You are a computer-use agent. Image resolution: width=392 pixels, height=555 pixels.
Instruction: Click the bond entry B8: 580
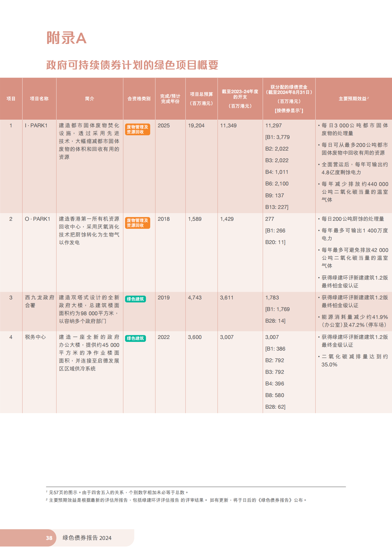pos(275,395)
